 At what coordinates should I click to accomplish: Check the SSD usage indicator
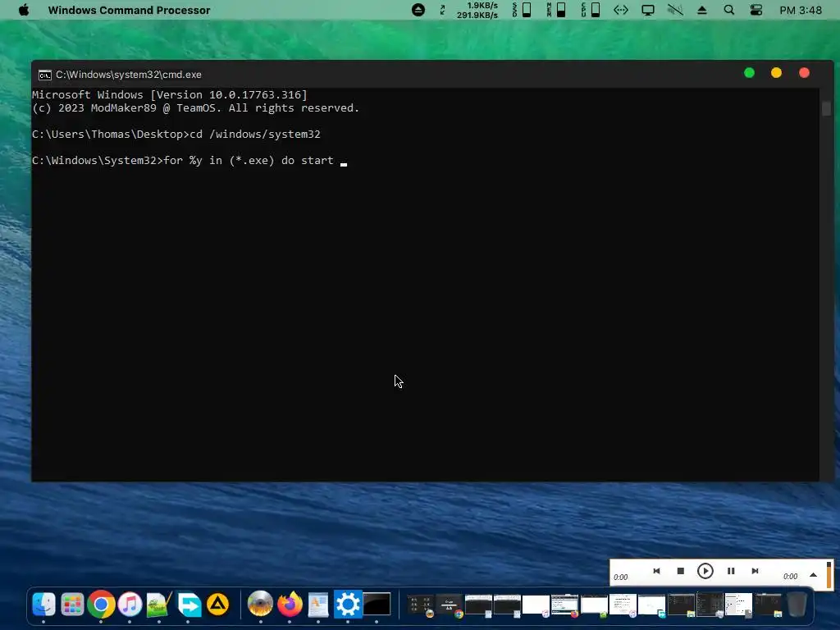point(521,10)
